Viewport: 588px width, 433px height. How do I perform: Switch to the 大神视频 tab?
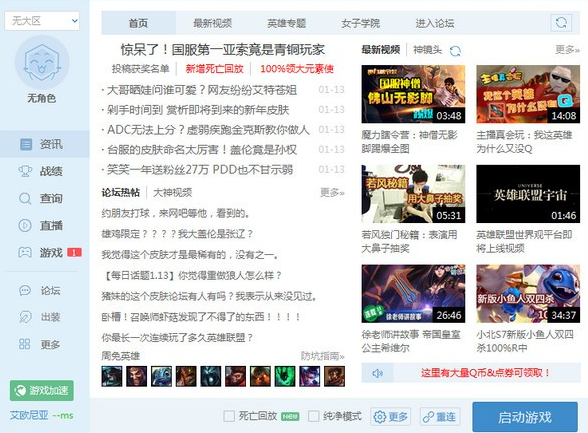click(x=172, y=193)
